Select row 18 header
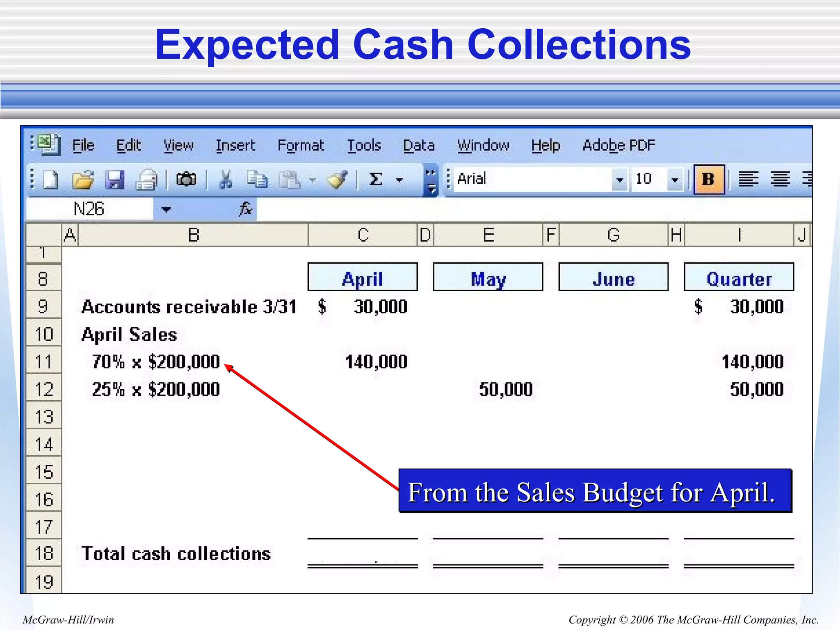 (x=43, y=553)
